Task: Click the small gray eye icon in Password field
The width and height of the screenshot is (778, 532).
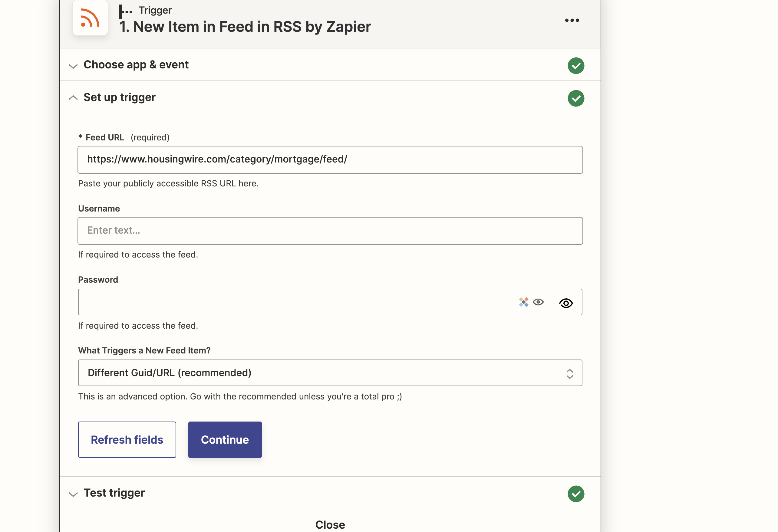Action: (x=538, y=302)
